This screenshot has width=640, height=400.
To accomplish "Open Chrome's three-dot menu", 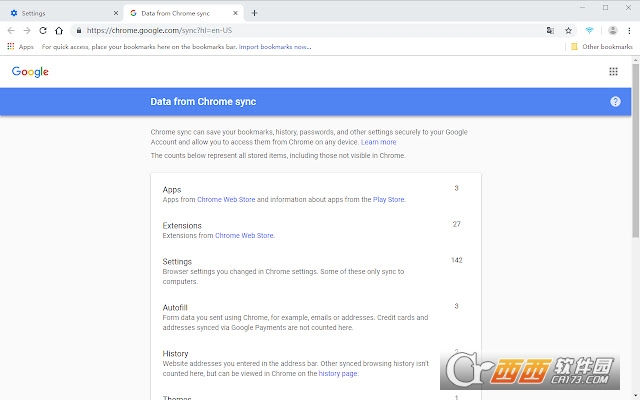I will [629, 31].
